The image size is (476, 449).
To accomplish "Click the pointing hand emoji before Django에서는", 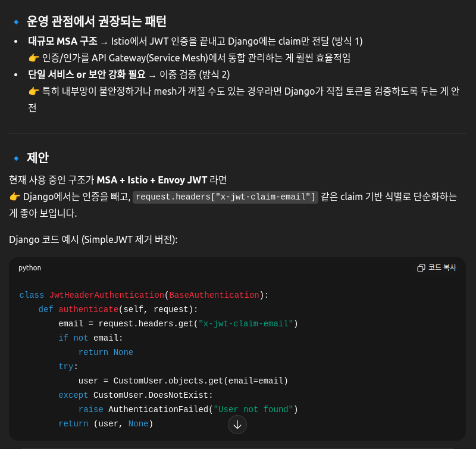I will tap(15, 197).
